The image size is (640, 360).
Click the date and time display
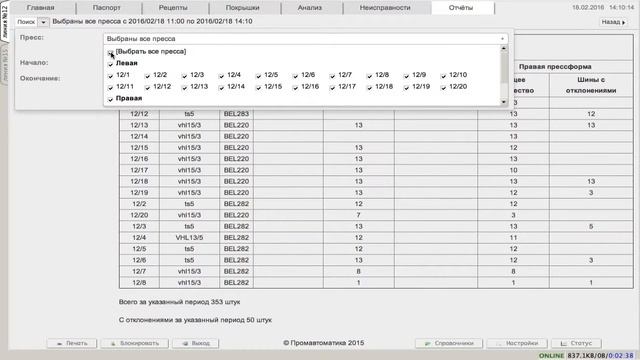[x=603, y=7]
